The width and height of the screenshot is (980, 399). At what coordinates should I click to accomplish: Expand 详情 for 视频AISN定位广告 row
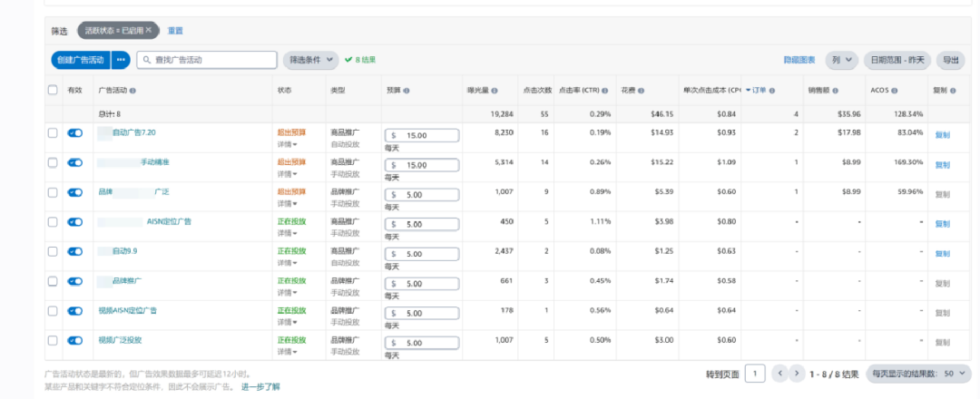[x=287, y=322]
